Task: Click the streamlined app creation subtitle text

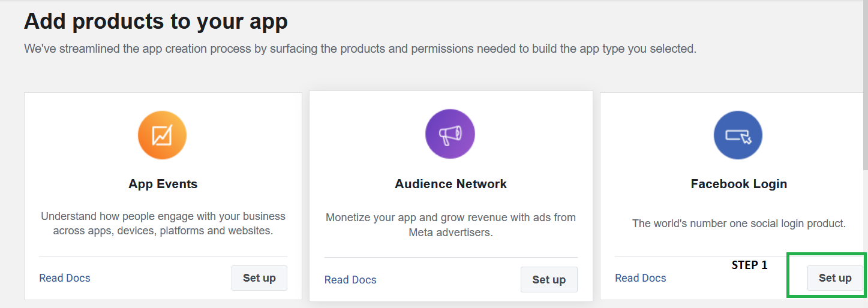Action: pyautogui.click(x=360, y=49)
